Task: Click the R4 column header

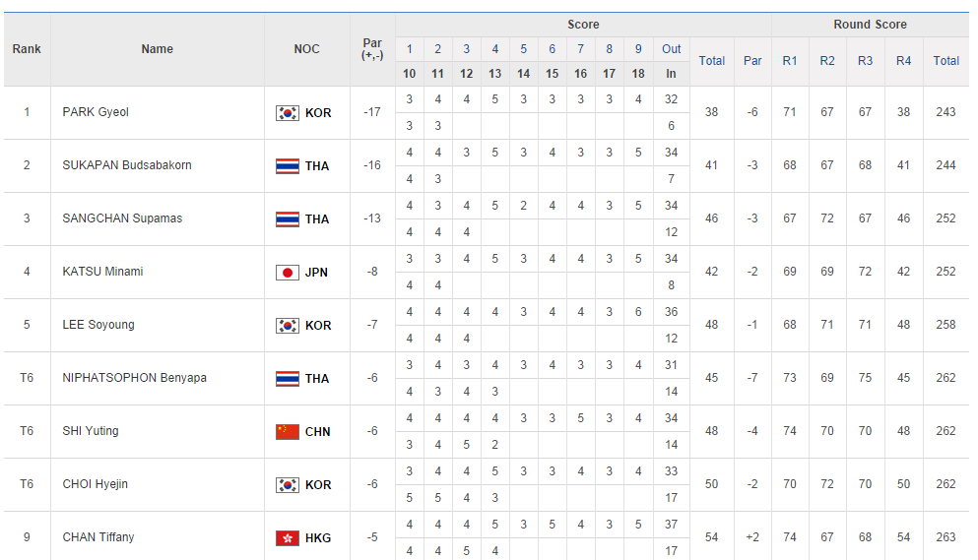Action: click(903, 61)
